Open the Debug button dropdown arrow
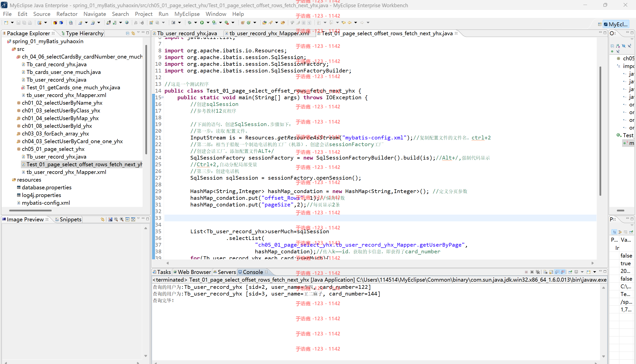The height and width of the screenshot is (364, 636). click(196, 23)
